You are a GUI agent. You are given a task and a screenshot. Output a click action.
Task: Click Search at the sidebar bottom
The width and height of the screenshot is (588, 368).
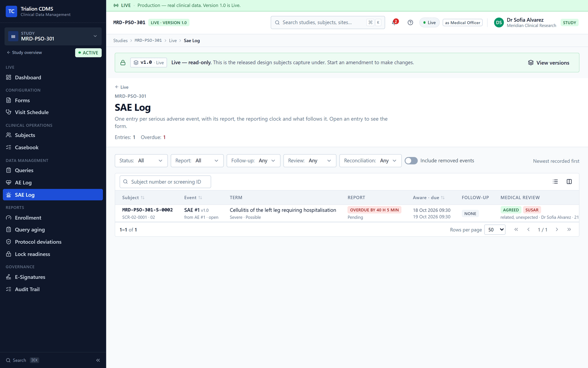[22, 360]
